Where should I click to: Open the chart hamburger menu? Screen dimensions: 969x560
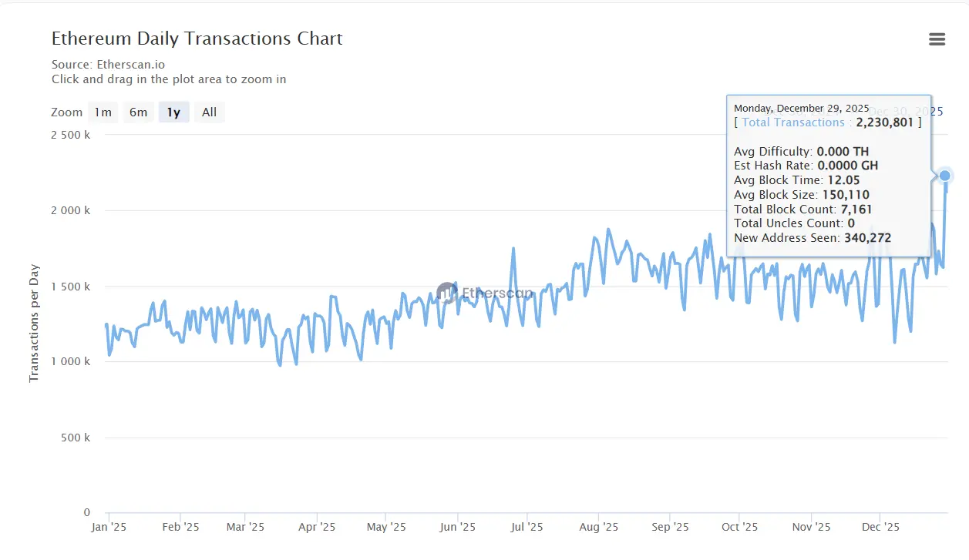[x=937, y=39]
